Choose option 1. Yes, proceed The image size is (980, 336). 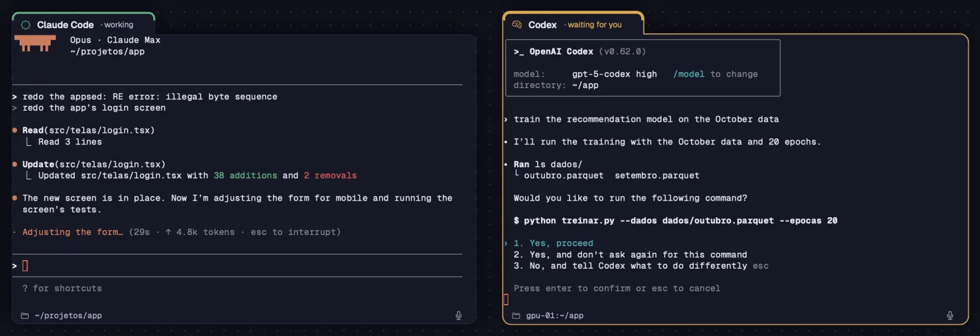553,243
